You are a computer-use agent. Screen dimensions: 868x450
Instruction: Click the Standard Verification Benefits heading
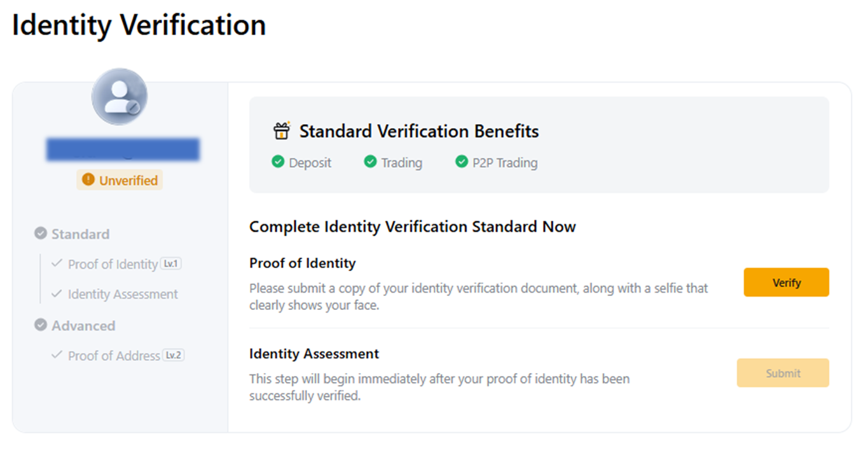(419, 131)
